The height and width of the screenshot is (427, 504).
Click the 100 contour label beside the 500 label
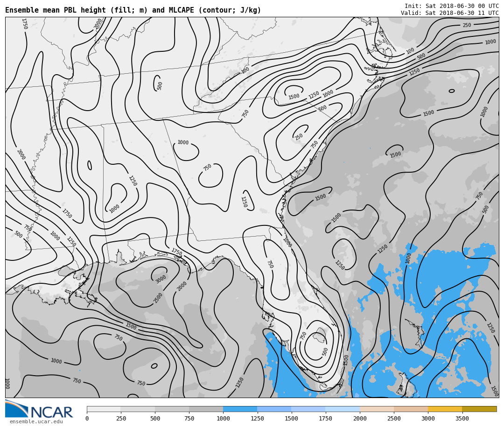(410, 51)
